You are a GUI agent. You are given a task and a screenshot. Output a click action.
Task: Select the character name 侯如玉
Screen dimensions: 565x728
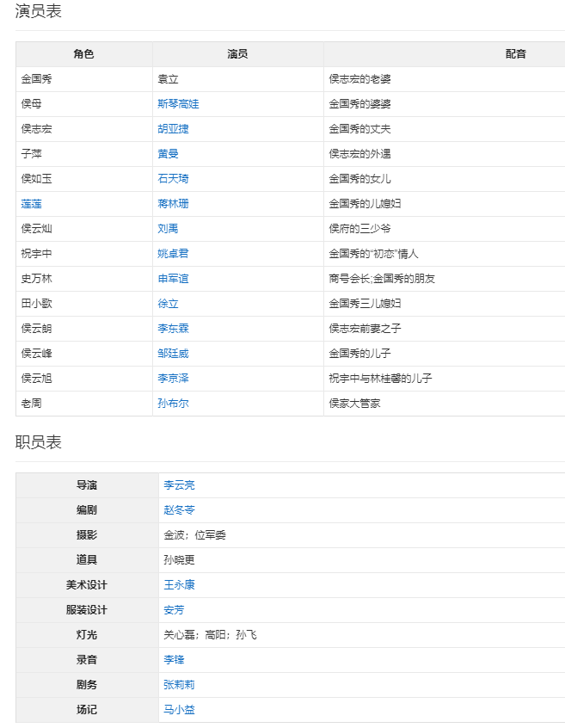click(x=36, y=179)
